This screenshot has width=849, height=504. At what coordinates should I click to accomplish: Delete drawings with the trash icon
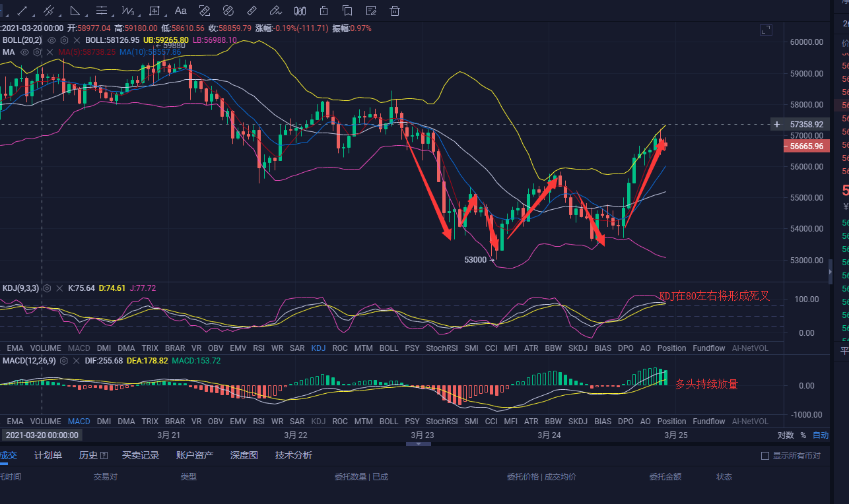point(395,11)
